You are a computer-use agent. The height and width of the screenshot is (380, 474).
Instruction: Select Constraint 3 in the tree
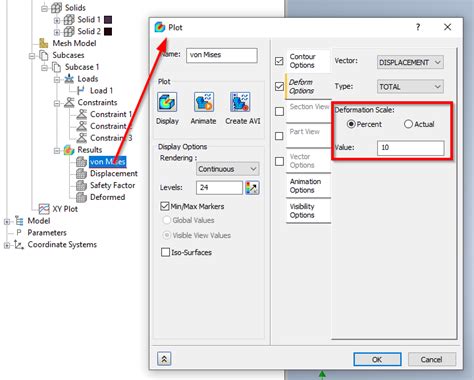(x=111, y=138)
